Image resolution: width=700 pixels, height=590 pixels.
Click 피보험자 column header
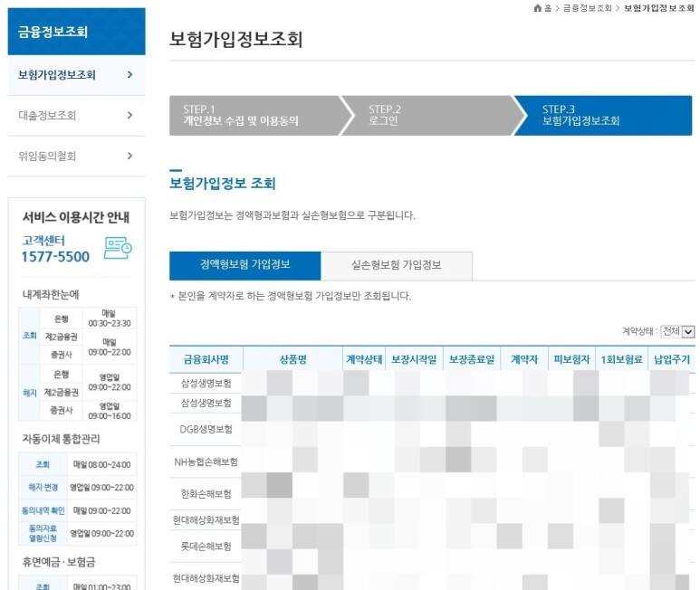[572, 359]
